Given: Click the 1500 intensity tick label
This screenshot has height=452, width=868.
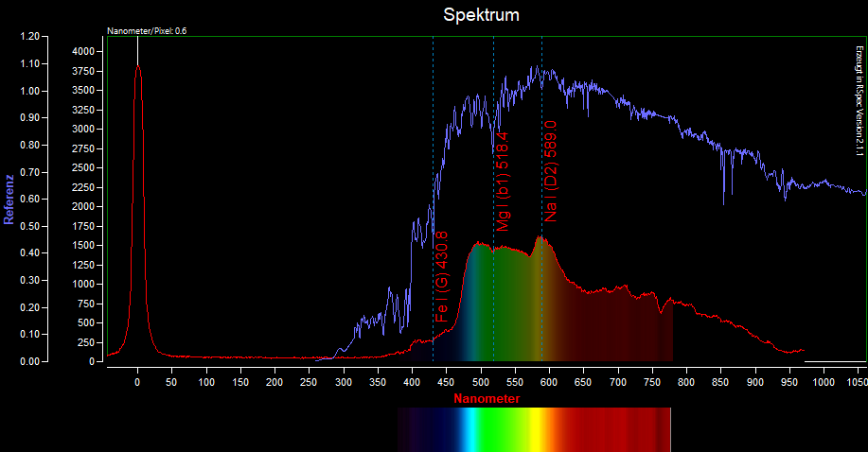Looking at the screenshot, I should [83, 246].
